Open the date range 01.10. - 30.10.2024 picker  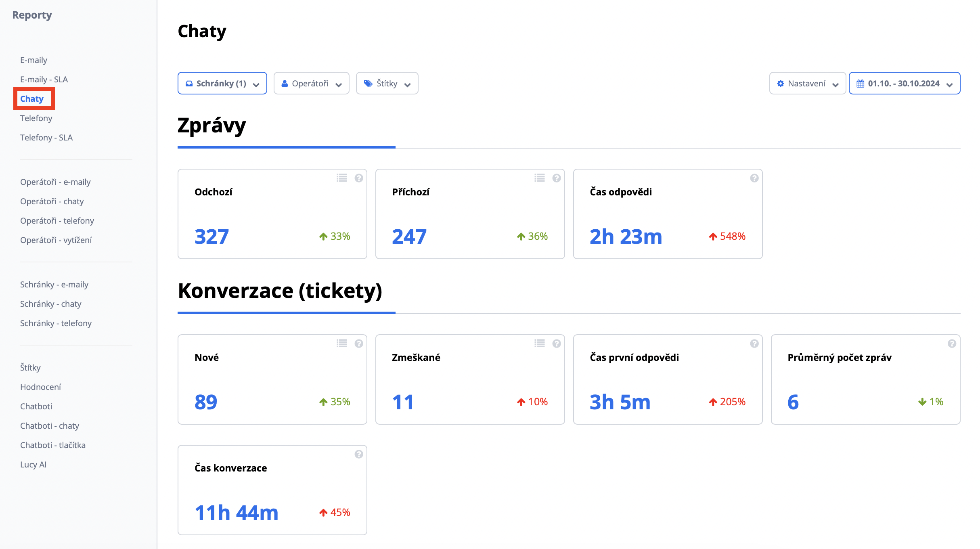(x=904, y=84)
